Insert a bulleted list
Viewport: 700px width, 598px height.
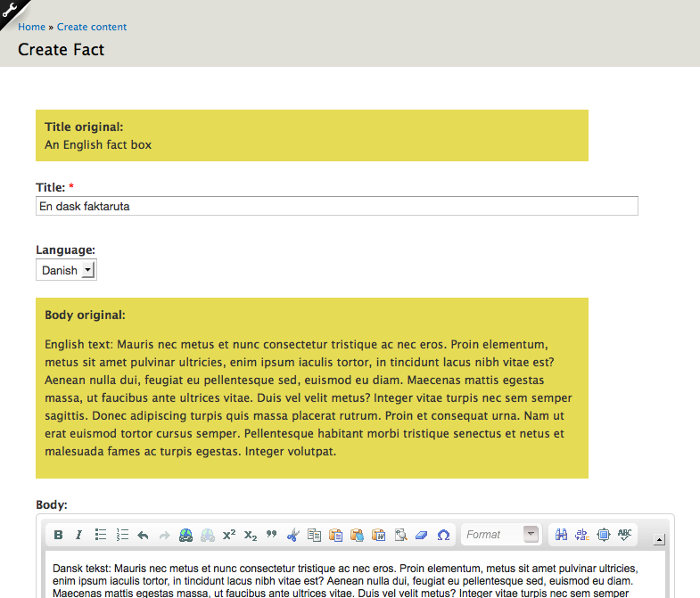[101, 535]
